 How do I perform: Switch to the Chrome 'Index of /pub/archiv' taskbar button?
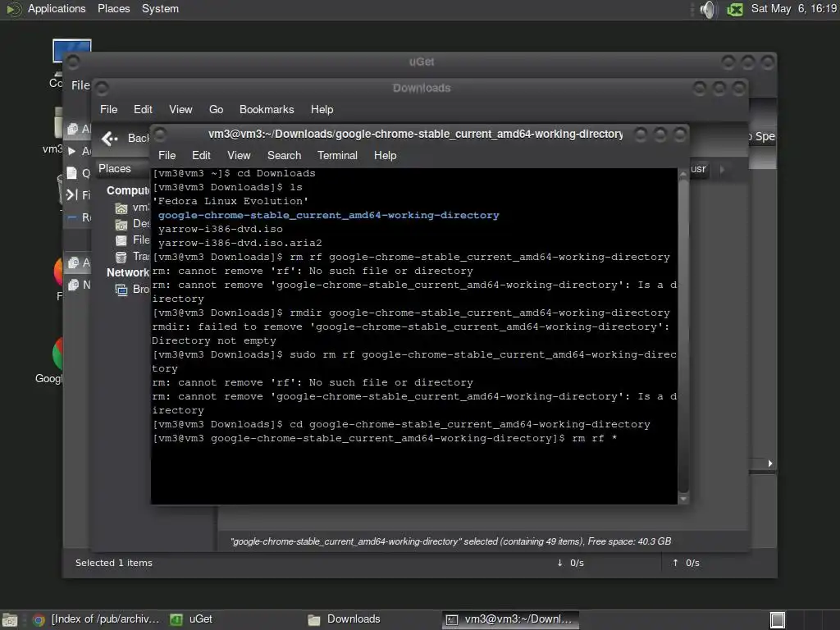click(x=97, y=619)
